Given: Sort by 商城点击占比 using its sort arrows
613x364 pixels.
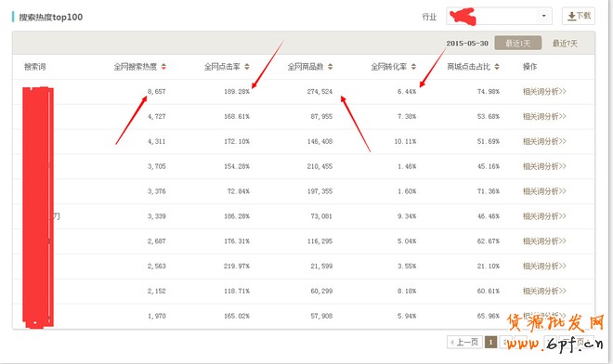Looking at the screenshot, I should 497,67.
